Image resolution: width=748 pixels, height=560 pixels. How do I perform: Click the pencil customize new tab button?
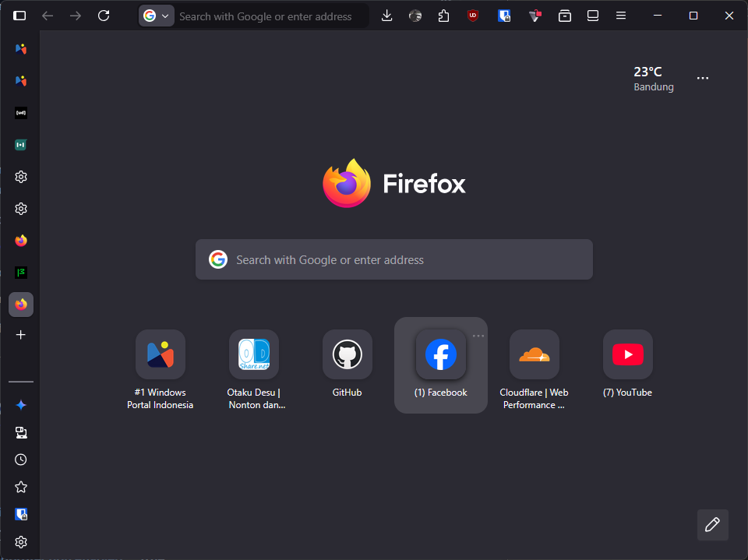coord(712,525)
